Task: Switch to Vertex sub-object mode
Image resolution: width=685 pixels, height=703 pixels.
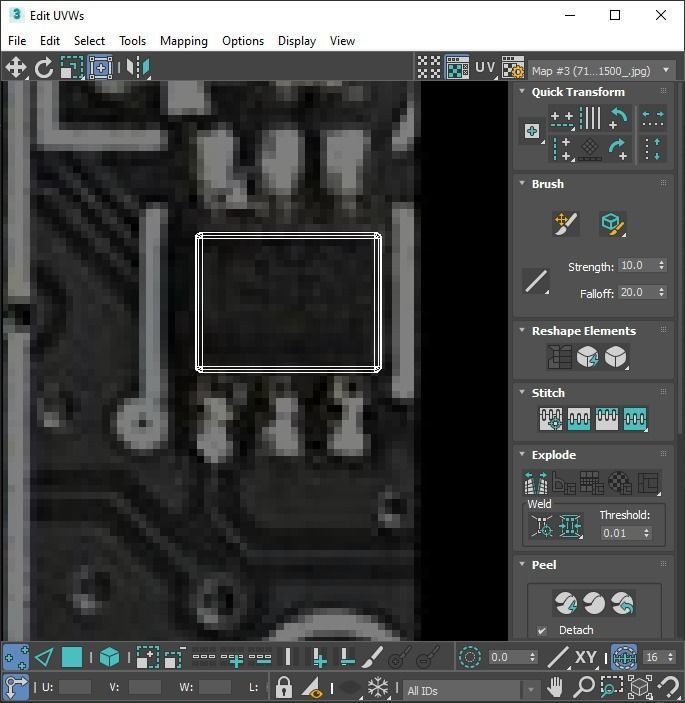Action: coord(16,657)
